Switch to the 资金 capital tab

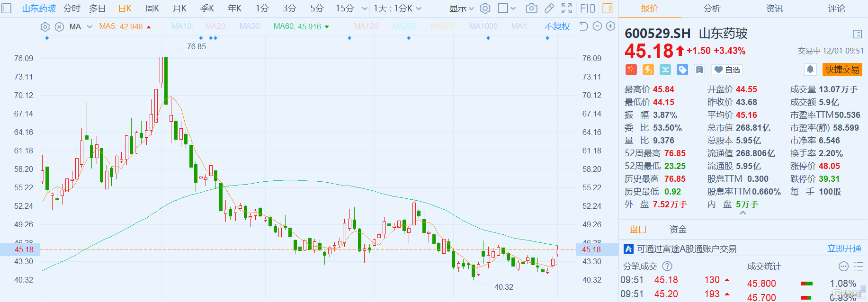tap(678, 230)
